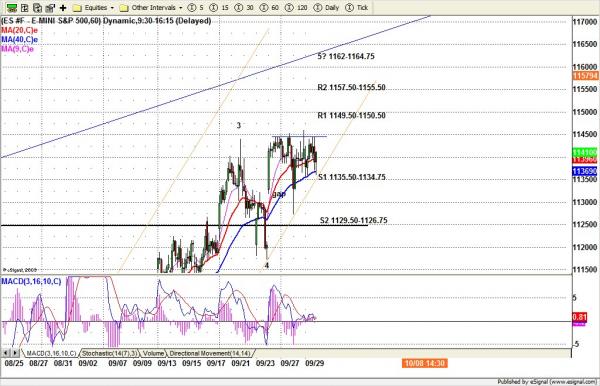This screenshot has height=386, width=600.
Task: Switch to the Volume tab
Action: (153, 353)
